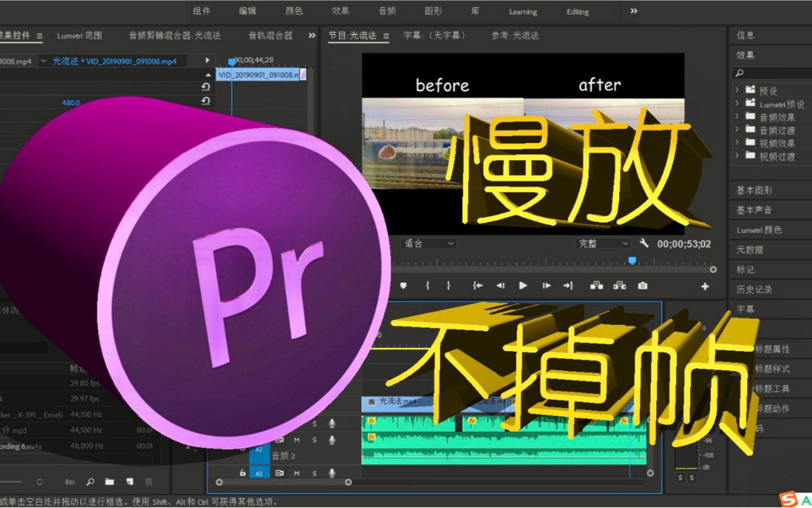Open Effect Controls panel menu icon

(39, 35)
